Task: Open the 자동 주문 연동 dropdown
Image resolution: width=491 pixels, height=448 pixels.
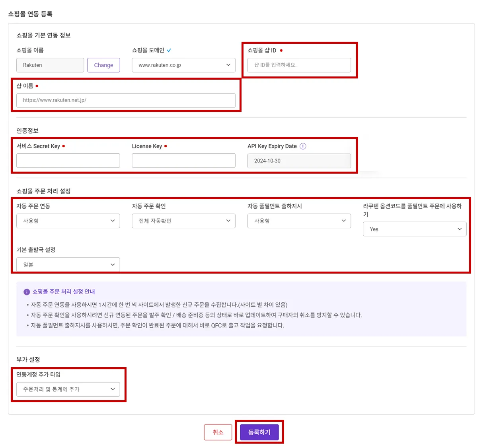Action: tap(68, 221)
